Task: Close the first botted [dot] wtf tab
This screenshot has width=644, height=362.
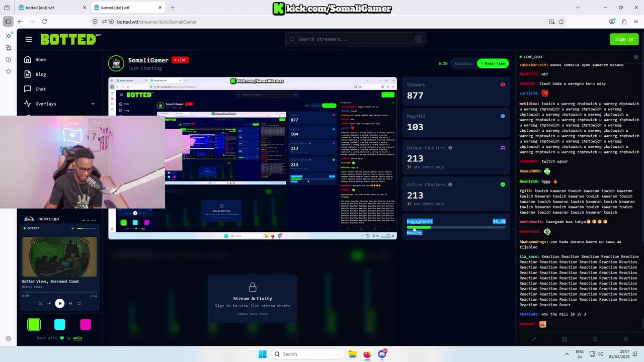Action: pyautogui.click(x=85, y=8)
